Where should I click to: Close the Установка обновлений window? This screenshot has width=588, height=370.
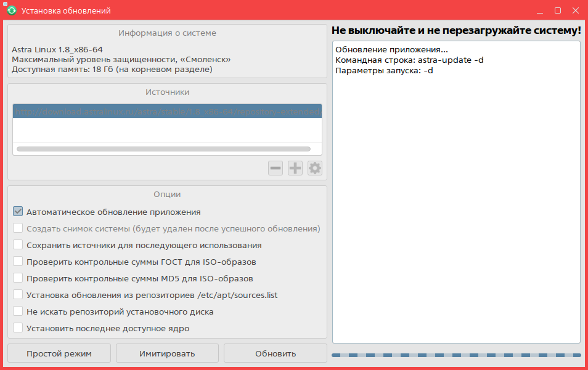coord(576,11)
